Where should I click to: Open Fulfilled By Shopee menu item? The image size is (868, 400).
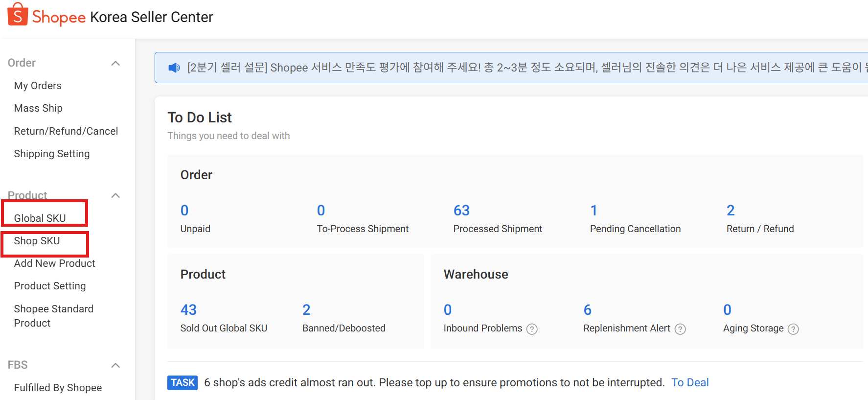point(58,388)
